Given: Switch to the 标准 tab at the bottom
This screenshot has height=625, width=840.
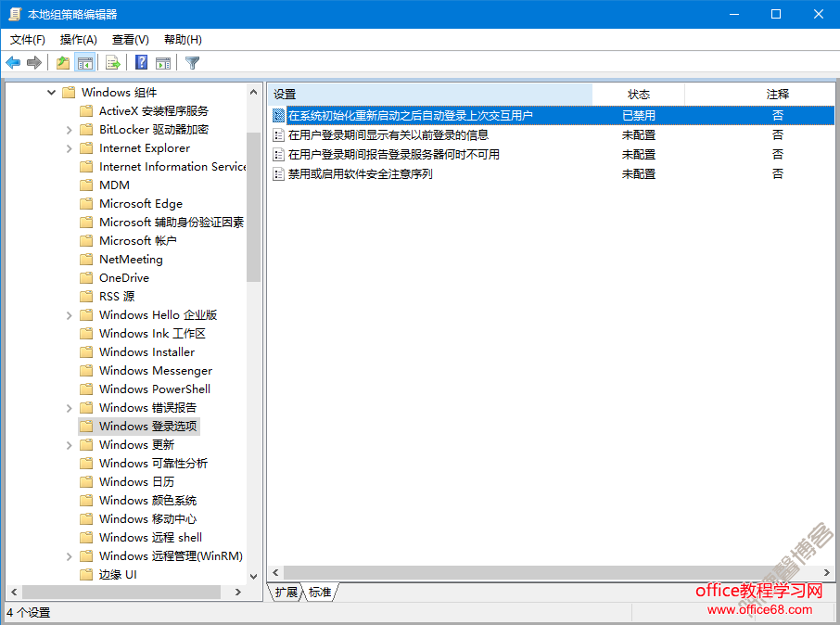Looking at the screenshot, I should [320, 592].
